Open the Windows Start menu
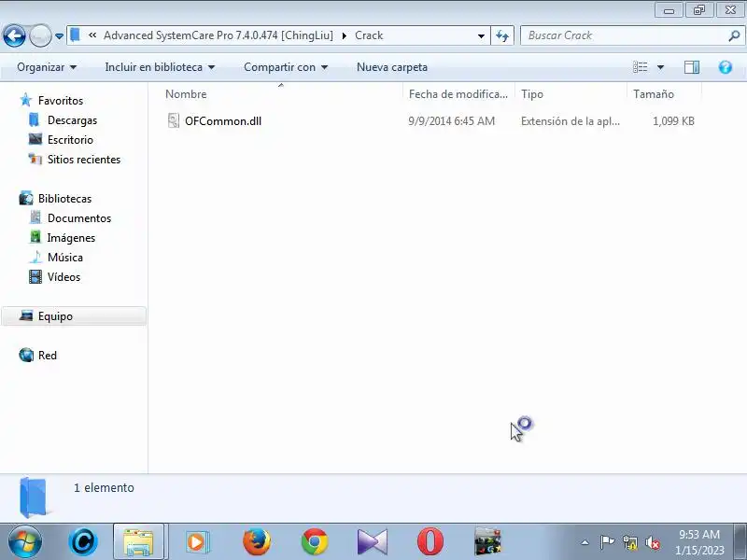Viewport: 747px width, 560px height. click(x=25, y=541)
